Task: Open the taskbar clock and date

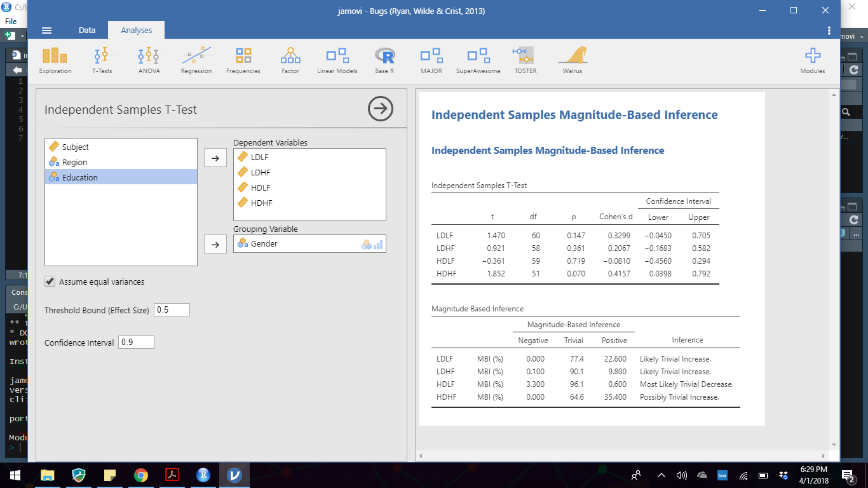Action: pyautogui.click(x=813, y=475)
